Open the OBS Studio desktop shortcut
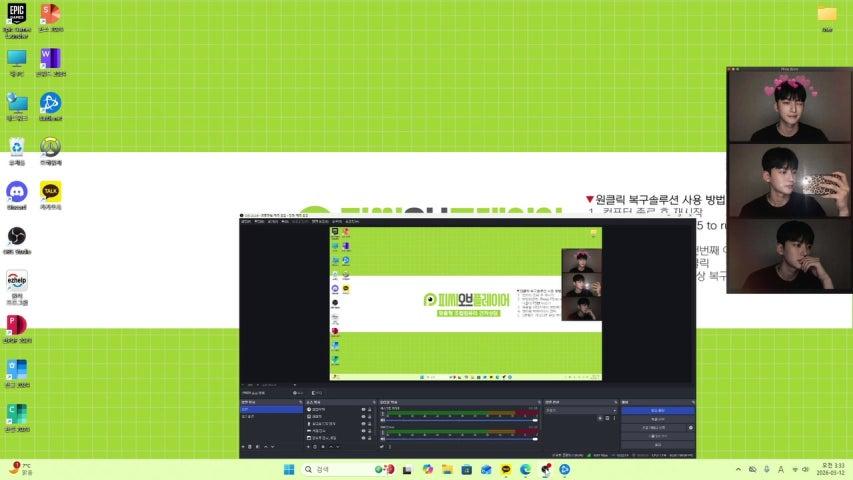 click(16, 236)
